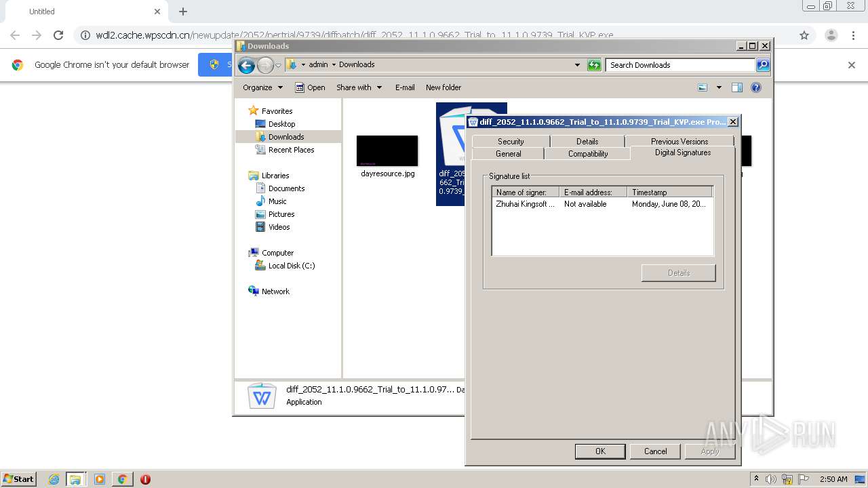Image resolution: width=868 pixels, height=488 pixels.
Task: Close the Properties dialog window
Action: tap(732, 122)
